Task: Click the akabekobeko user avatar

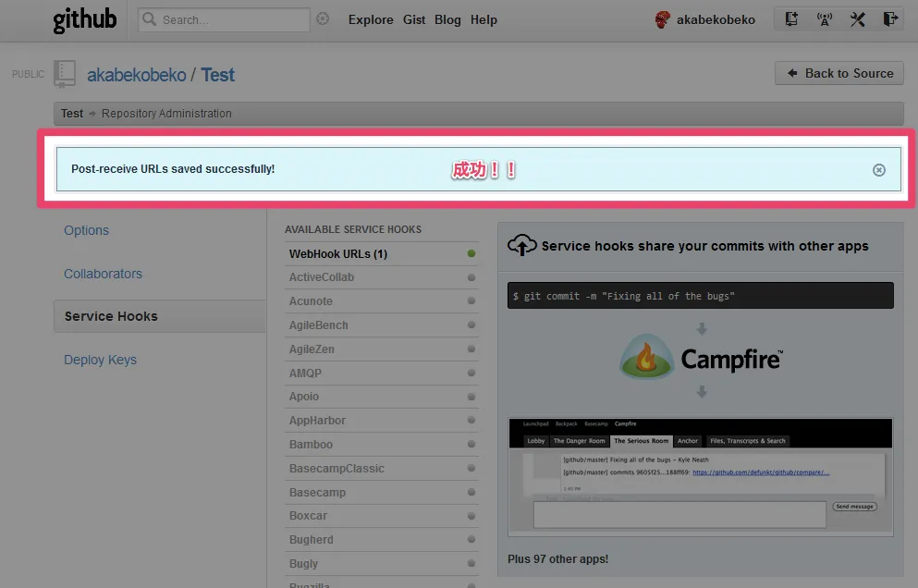Action: click(x=662, y=19)
